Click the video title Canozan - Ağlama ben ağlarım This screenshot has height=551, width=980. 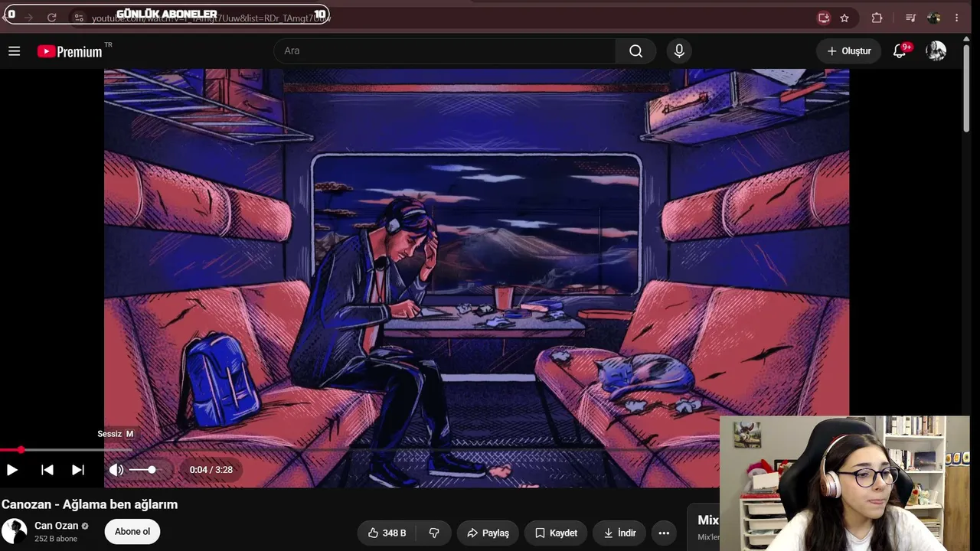(x=90, y=504)
